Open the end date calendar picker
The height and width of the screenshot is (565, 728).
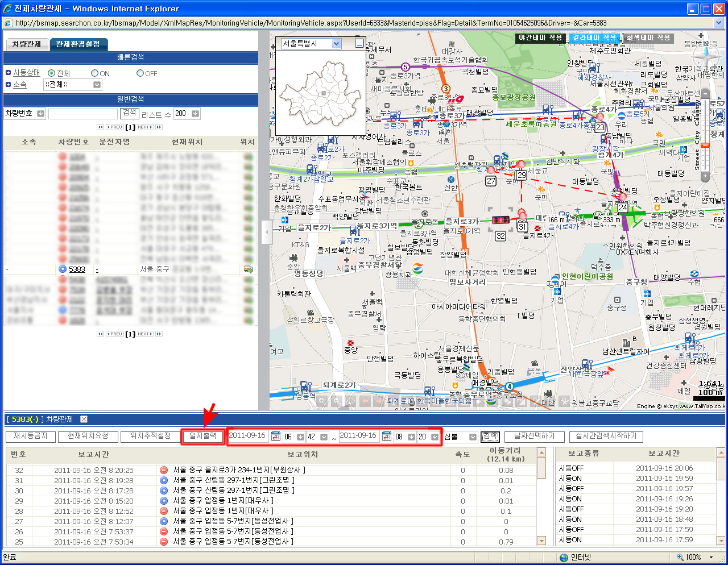click(387, 437)
